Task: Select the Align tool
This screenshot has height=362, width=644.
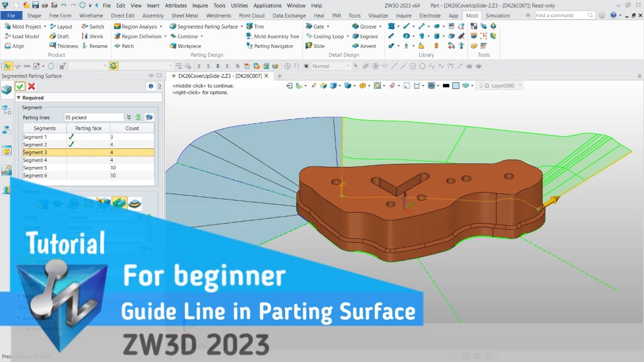Action: pos(14,46)
